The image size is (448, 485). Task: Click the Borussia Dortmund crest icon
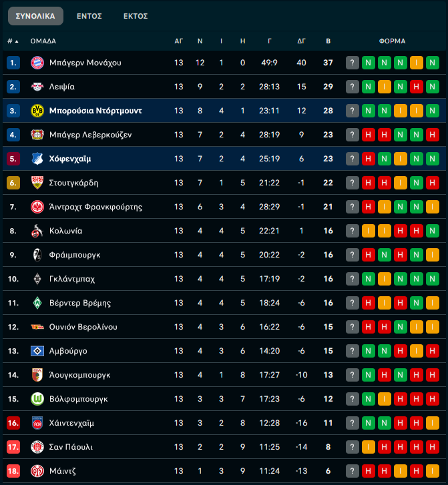point(37,111)
